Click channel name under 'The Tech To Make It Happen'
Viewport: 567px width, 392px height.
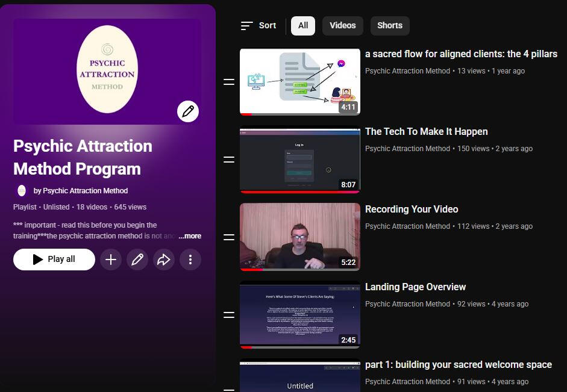pyautogui.click(x=407, y=149)
